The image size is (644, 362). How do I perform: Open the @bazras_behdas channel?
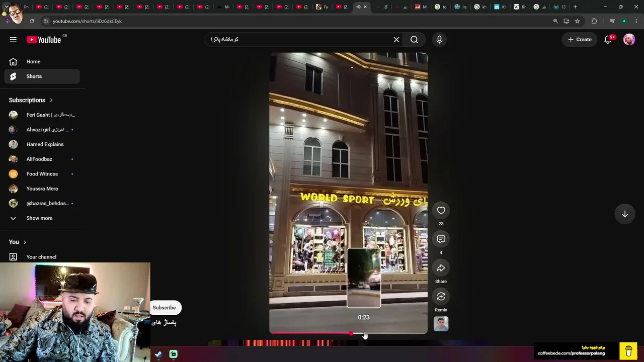[x=42, y=204]
